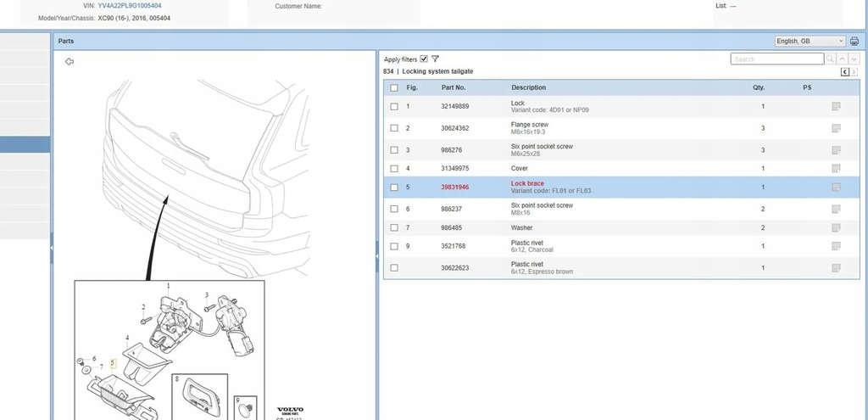Viewport: 868px width, 420px height.
Task: Sort by the Fig. column header
Action: click(412, 87)
